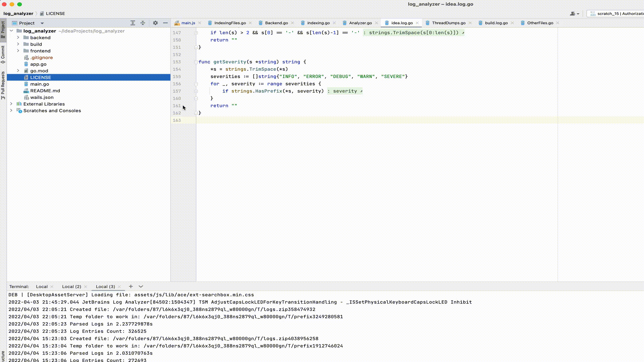Click the Collapse All icon in Project panel

click(x=143, y=23)
